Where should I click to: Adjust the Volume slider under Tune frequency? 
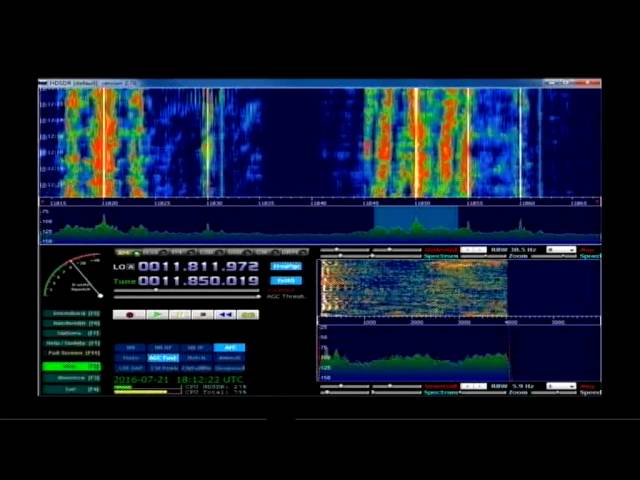[187, 290]
